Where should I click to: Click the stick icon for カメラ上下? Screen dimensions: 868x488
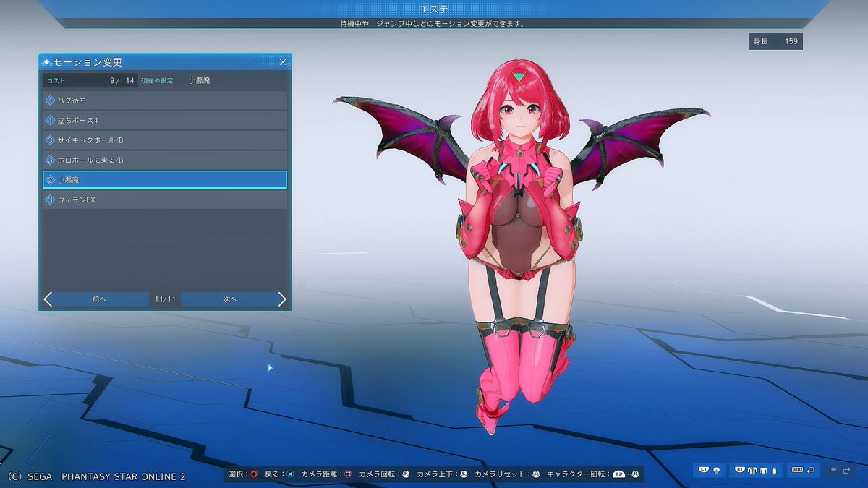coord(464,474)
